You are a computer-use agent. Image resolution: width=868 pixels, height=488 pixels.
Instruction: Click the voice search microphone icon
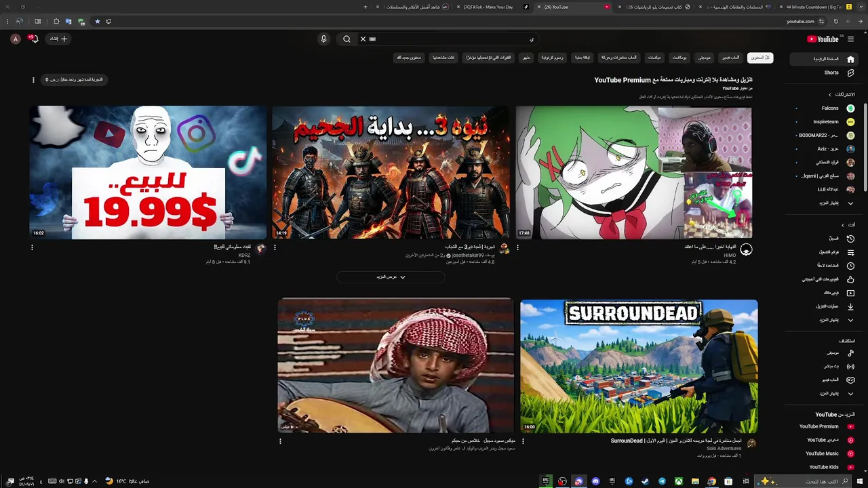pyautogui.click(x=323, y=39)
